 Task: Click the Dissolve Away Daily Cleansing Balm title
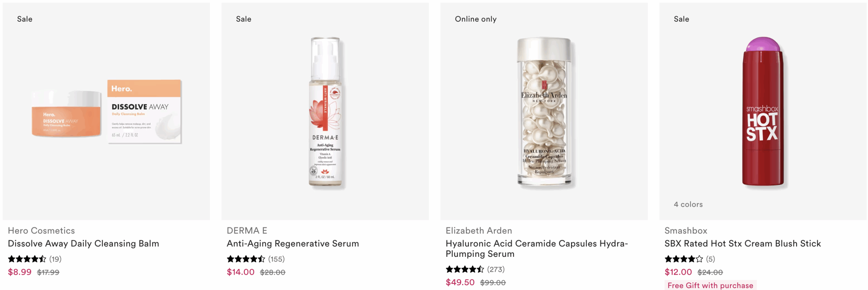[83, 243]
